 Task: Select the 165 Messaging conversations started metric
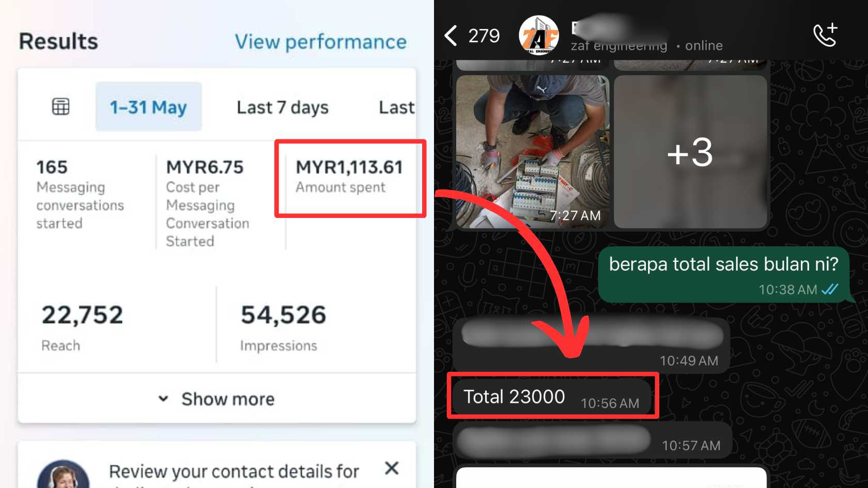point(80,194)
